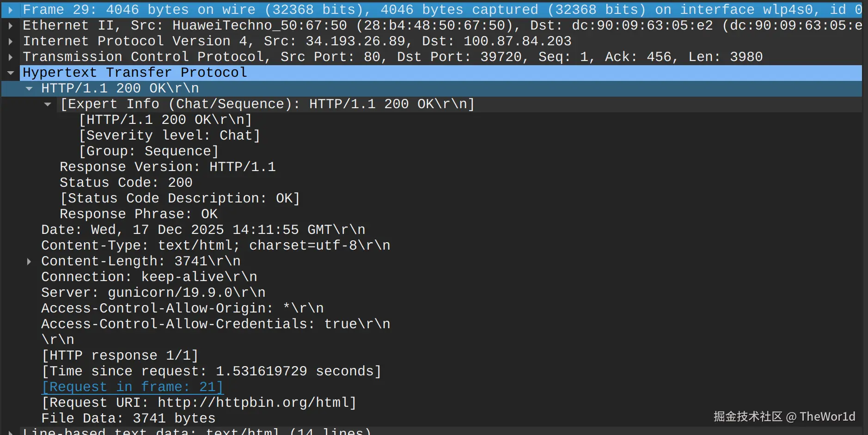Screen dimensions: 868x435
Task: Expand the Ethernet II section
Action: [11, 25]
